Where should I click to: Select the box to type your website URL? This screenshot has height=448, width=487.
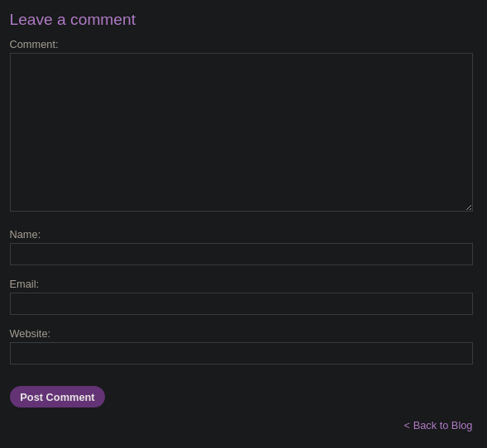241,353
